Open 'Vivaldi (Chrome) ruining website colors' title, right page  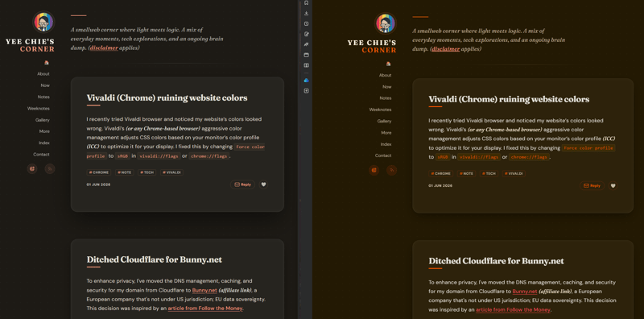pyautogui.click(x=509, y=99)
